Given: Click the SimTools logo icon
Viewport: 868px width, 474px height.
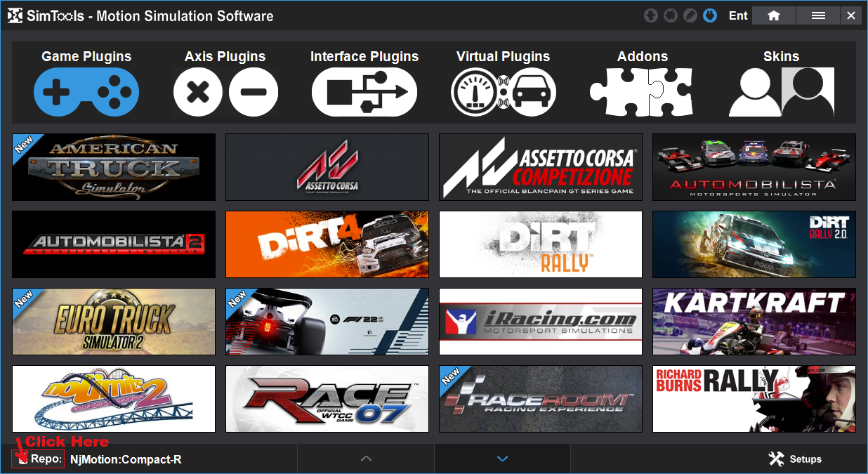Looking at the screenshot, I should click(14, 15).
